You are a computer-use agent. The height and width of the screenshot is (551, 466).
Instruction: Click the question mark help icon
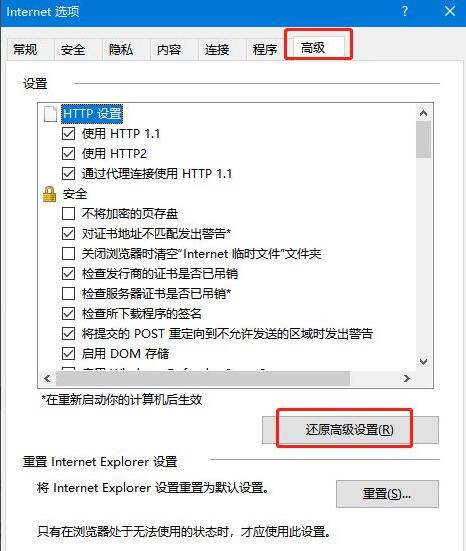coord(405,12)
